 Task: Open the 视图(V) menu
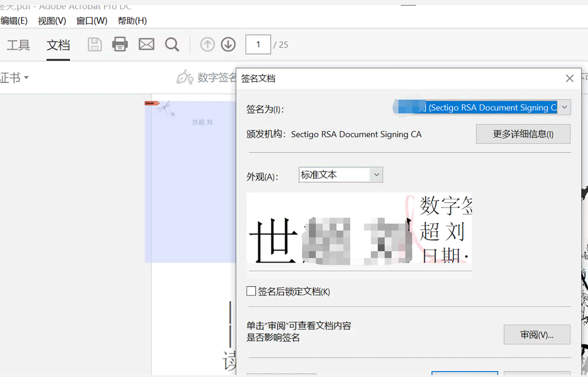(52, 21)
